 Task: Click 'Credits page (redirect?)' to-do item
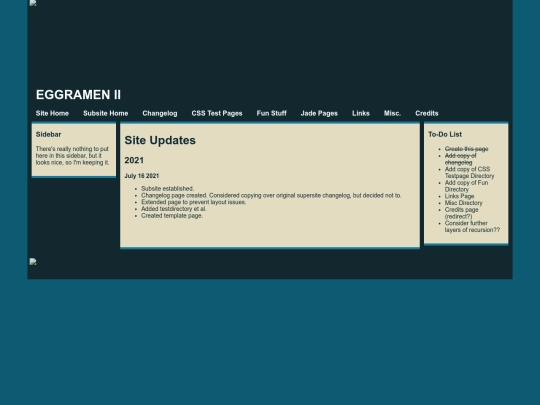(461, 213)
